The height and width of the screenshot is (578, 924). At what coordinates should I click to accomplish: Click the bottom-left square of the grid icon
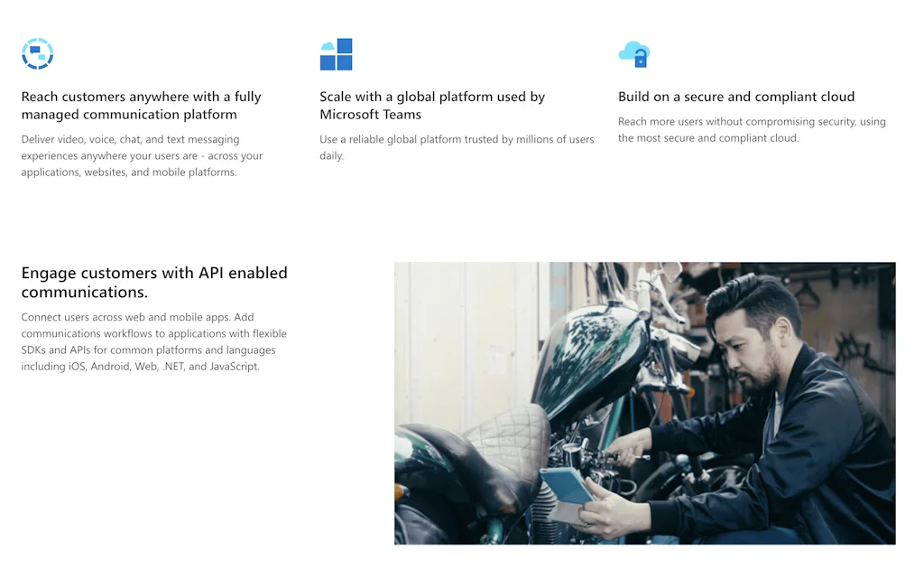328,63
